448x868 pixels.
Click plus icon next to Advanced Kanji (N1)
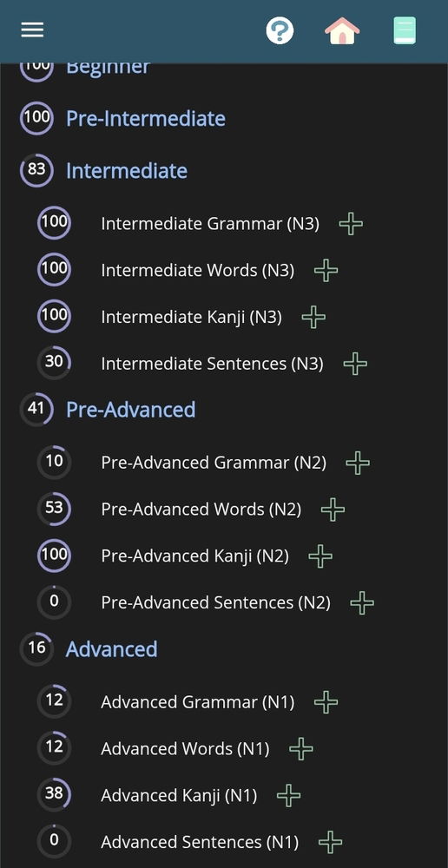click(x=288, y=795)
